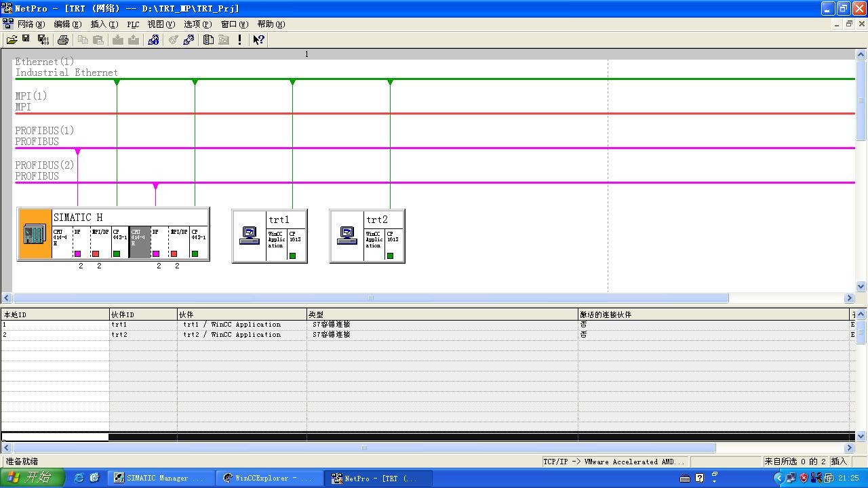Click the greyed-out connection status toolbar icon
Screen dimensions: 868x488
[x=173, y=40]
